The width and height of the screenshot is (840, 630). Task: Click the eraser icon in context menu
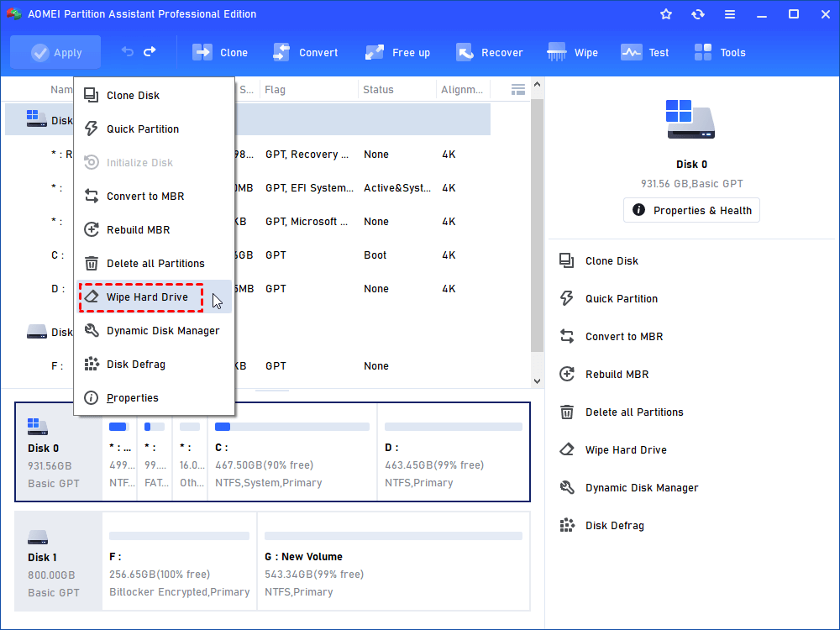[92, 297]
